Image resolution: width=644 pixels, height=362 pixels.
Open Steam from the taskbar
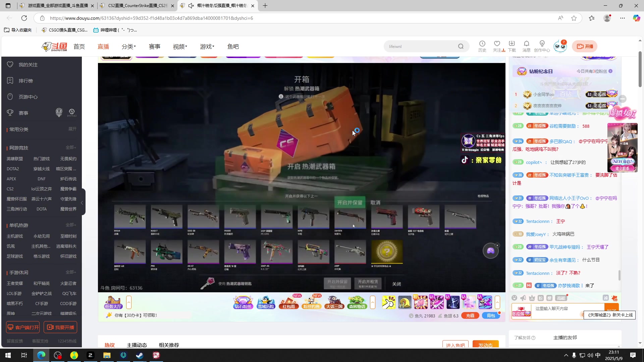pos(140,355)
